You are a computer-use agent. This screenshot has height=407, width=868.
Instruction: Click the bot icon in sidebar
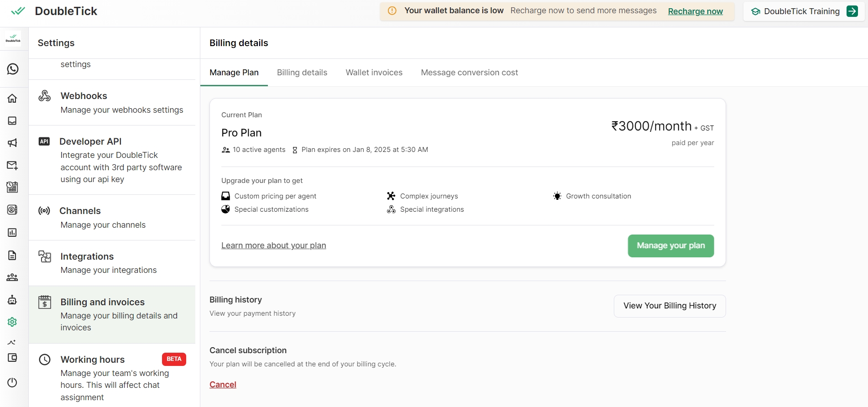tap(12, 300)
